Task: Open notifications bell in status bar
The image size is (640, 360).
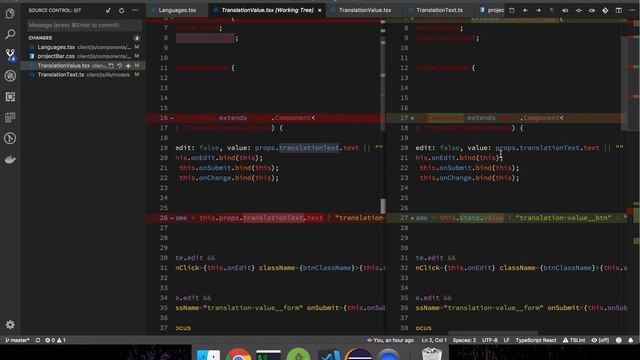Action: pos(631,340)
